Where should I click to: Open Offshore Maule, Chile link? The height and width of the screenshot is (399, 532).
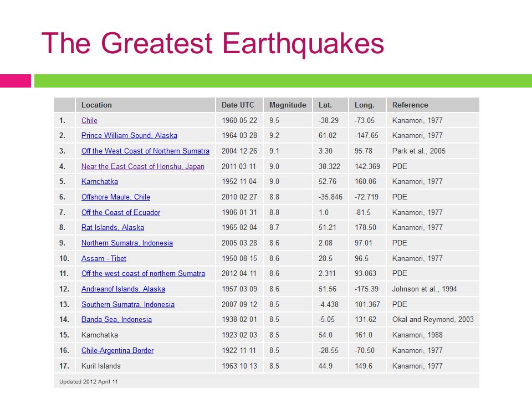pyautogui.click(x=116, y=197)
